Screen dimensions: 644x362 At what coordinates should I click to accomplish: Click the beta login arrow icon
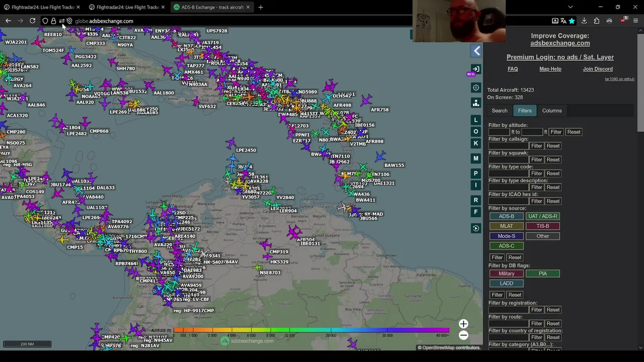click(x=476, y=69)
